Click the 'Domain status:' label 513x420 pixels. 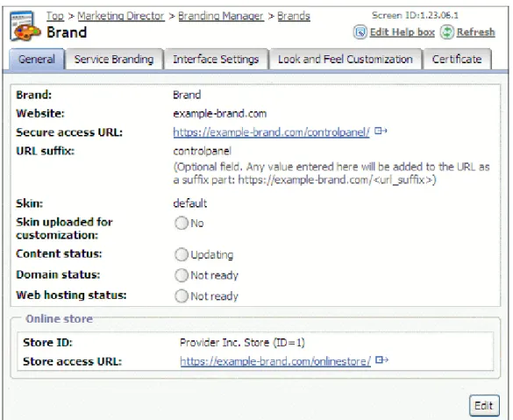[x=58, y=274]
